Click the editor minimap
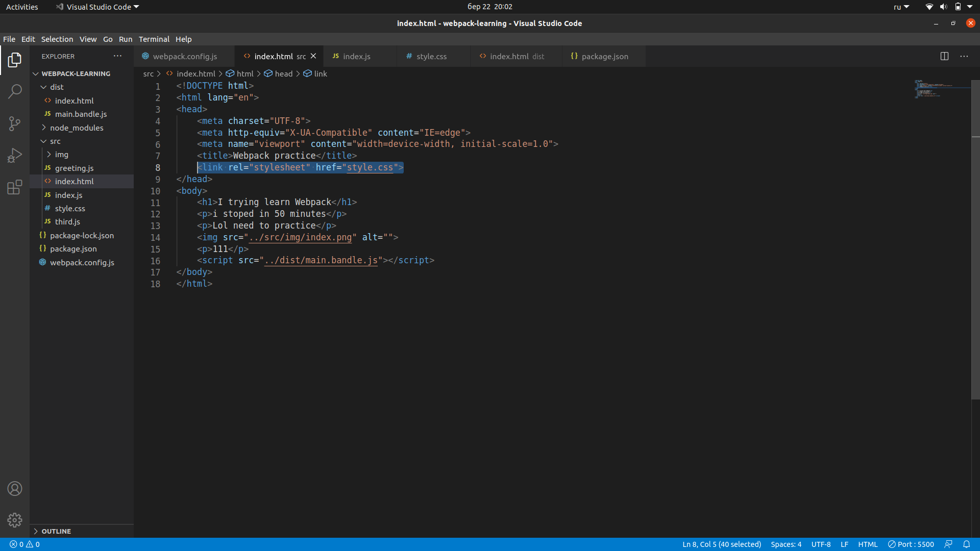 942,88
